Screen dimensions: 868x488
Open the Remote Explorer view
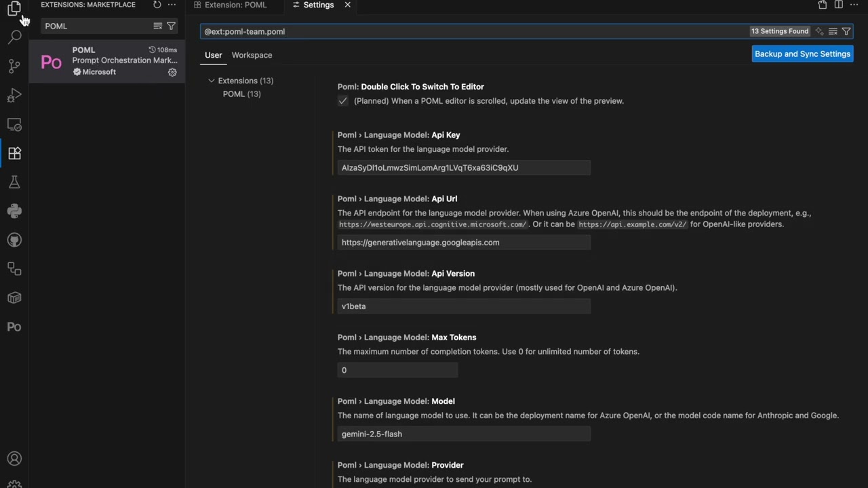14,125
